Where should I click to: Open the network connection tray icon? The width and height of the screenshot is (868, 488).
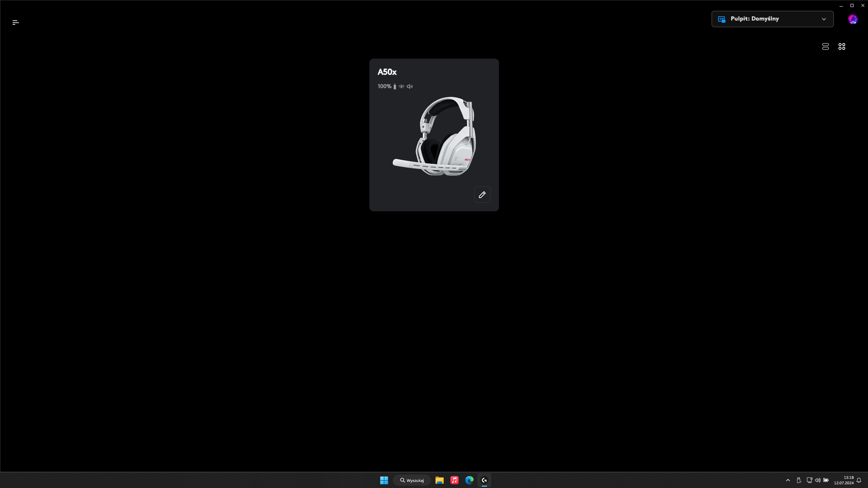(809, 480)
